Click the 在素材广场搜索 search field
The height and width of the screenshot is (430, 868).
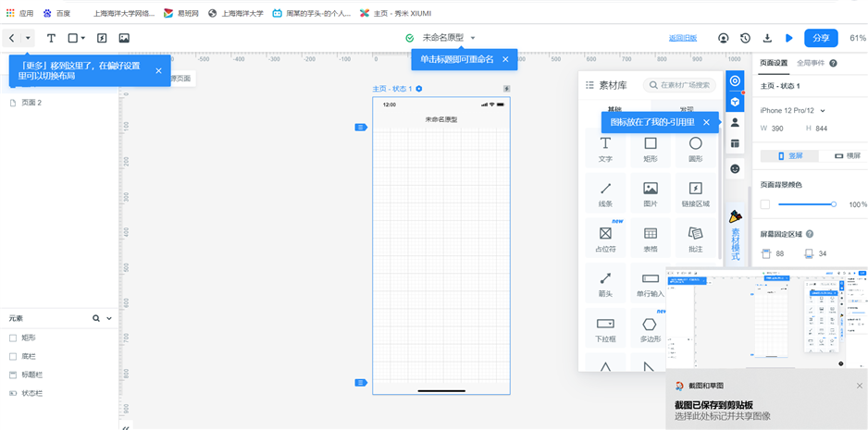pyautogui.click(x=679, y=85)
